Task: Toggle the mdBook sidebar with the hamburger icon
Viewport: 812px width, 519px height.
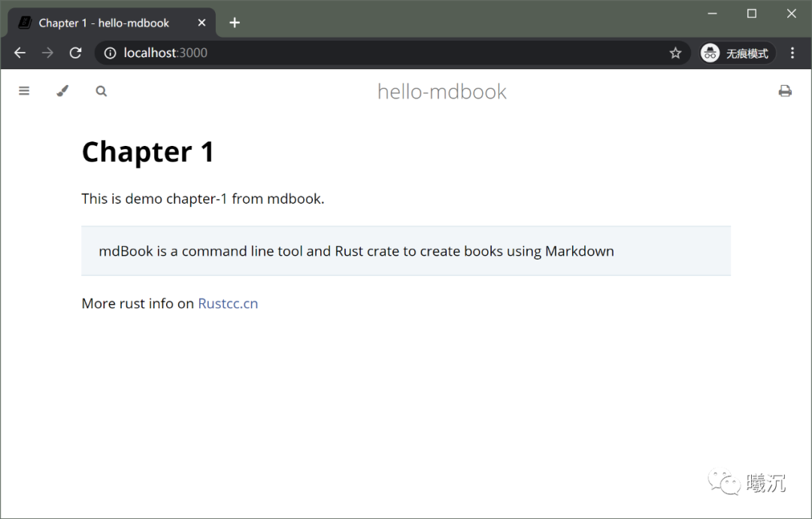Action: (x=24, y=90)
